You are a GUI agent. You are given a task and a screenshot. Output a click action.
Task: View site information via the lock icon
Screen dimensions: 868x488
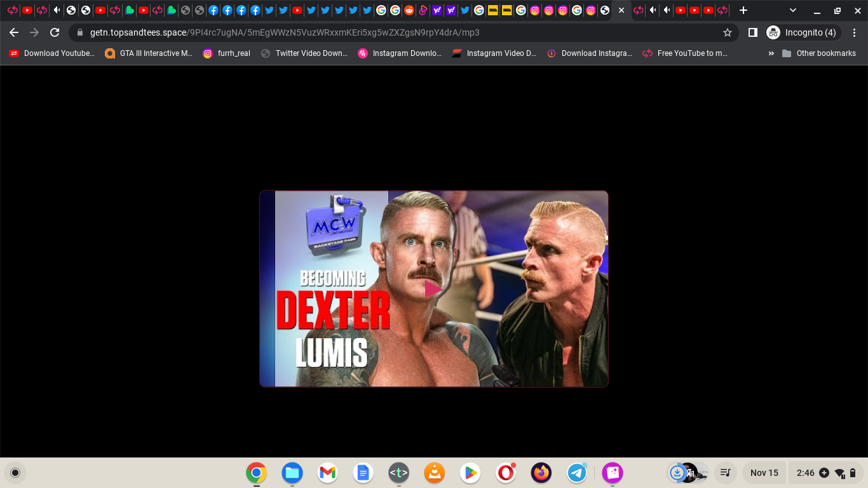click(x=80, y=32)
